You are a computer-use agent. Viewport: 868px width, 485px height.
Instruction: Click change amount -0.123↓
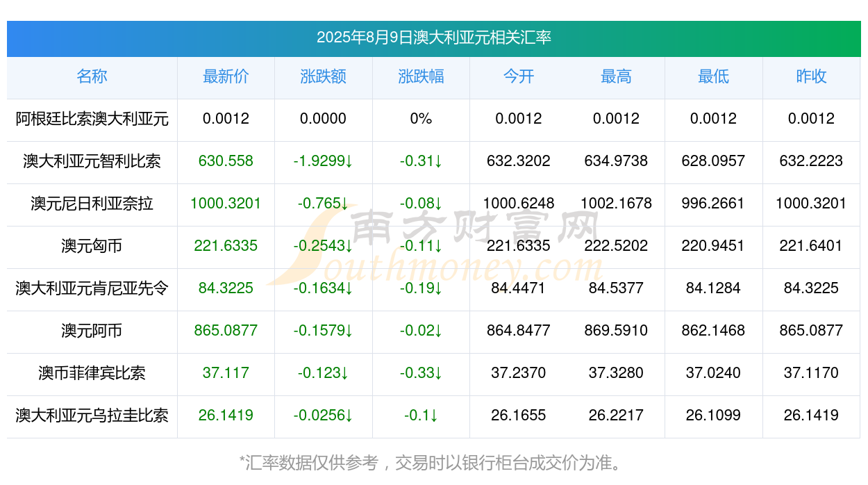coord(323,373)
